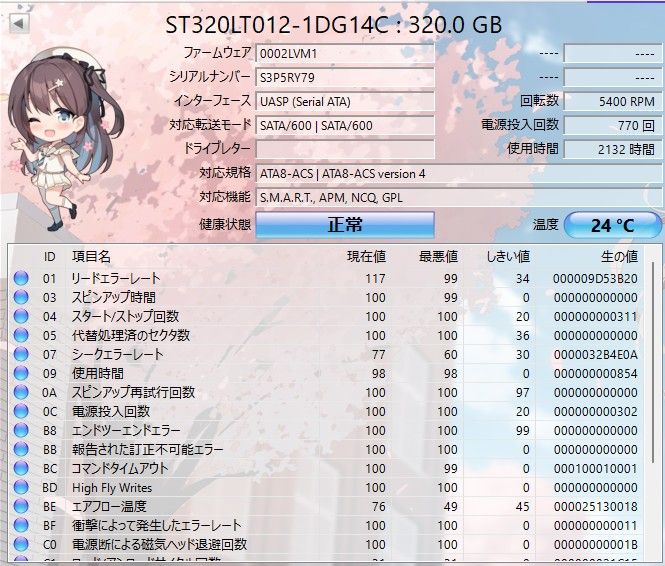Click status orb for 電源断による磁気ヘッド退避回数 row
Image resolution: width=665 pixels, height=566 pixels.
coord(21,544)
